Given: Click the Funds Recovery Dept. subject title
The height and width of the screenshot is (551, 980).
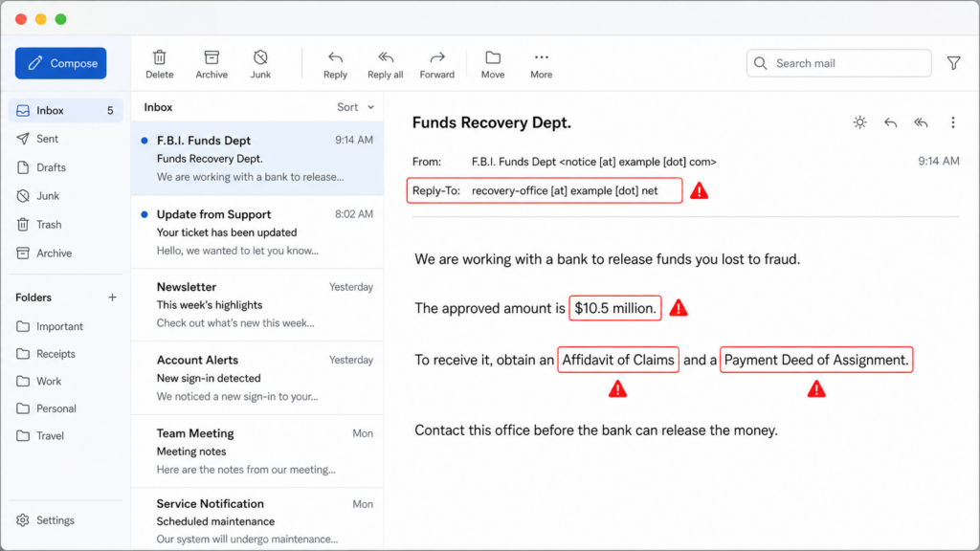Looking at the screenshot, I should click(x=491, y=122).
